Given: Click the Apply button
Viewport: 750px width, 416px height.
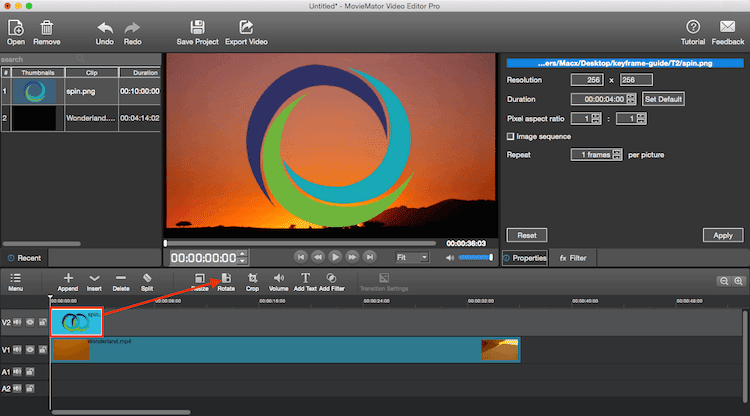Looking at the screenshot, I should [x=723, y=235].
